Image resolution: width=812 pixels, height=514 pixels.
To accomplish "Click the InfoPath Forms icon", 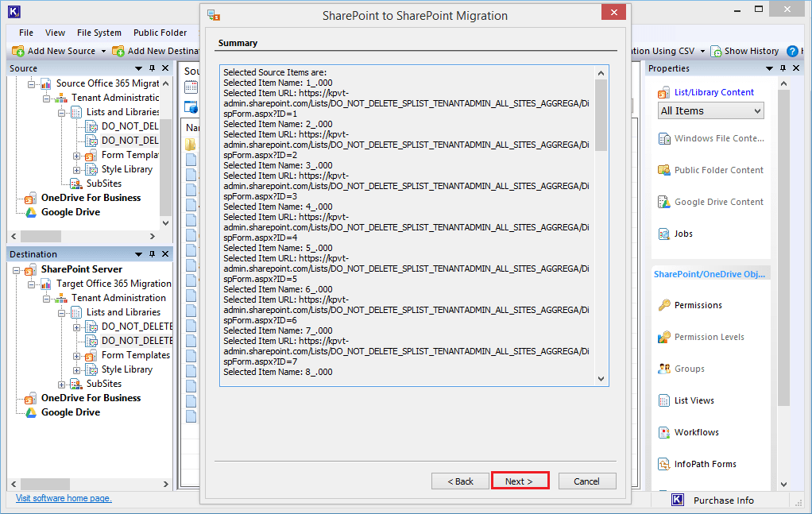I will coord(664,464).
